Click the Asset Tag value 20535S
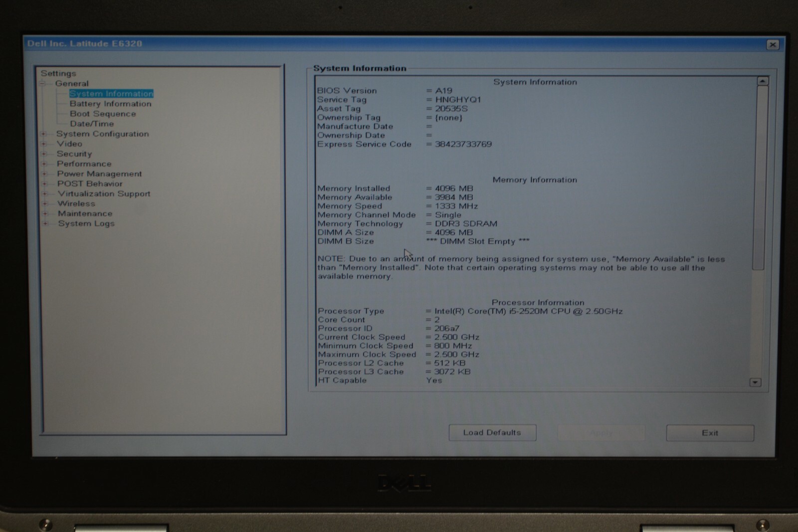798x532 pixels. pyautogui.click(x=451, y=109)
